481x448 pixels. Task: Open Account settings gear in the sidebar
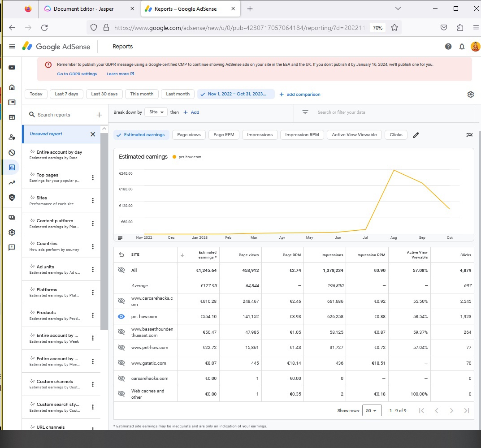[12, 233]
